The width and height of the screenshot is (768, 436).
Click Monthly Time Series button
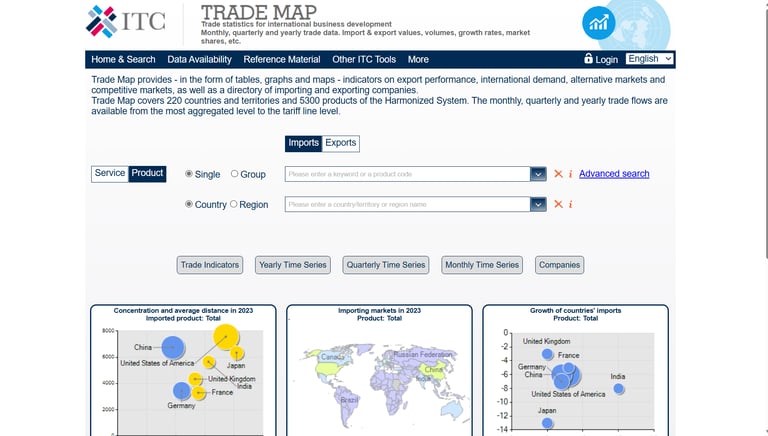click(482, 265)
